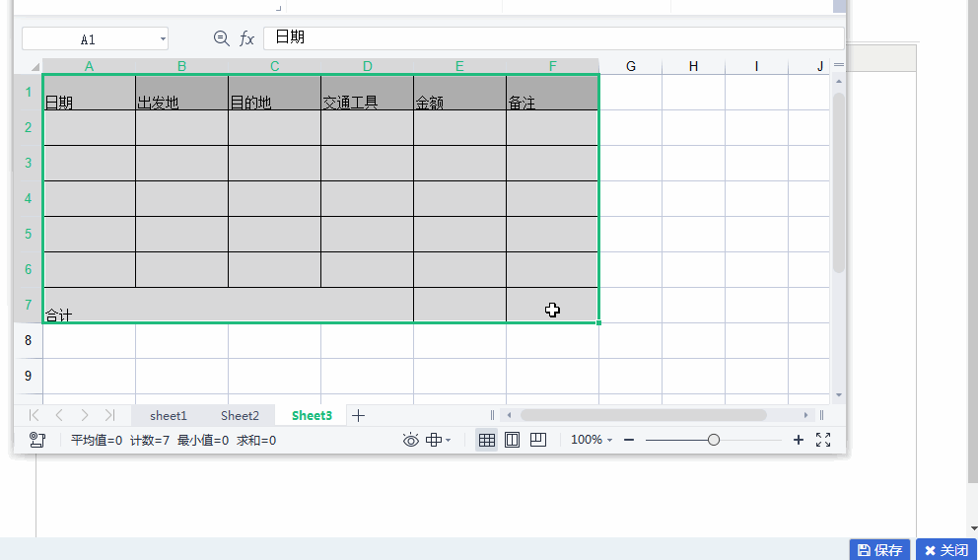
Task: Select column E header
Action: tap(459, 66)
